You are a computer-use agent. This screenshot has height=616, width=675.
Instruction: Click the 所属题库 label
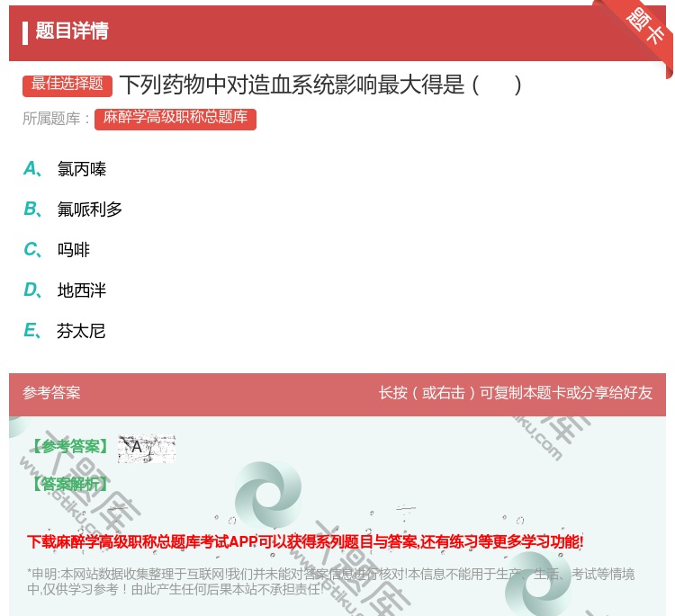pyautogui.click(x=57, y=119)
